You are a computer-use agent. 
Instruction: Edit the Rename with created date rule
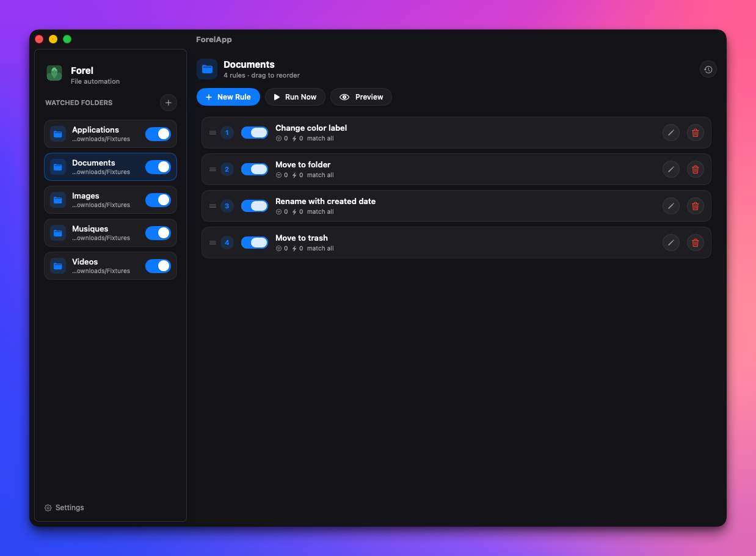671,206
